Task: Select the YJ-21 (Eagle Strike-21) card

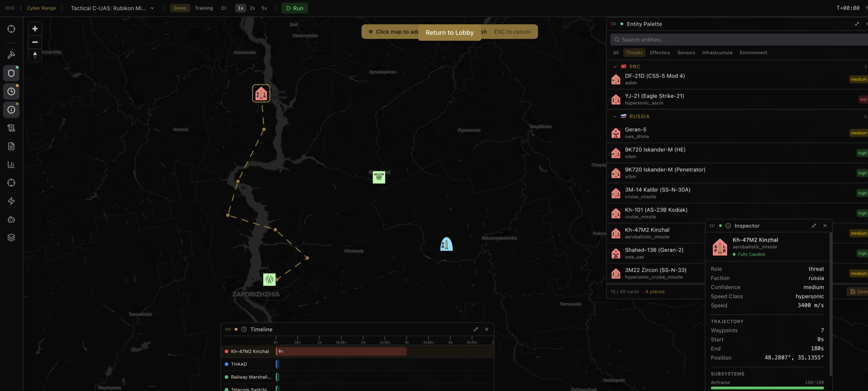Action: coord(737,99)
